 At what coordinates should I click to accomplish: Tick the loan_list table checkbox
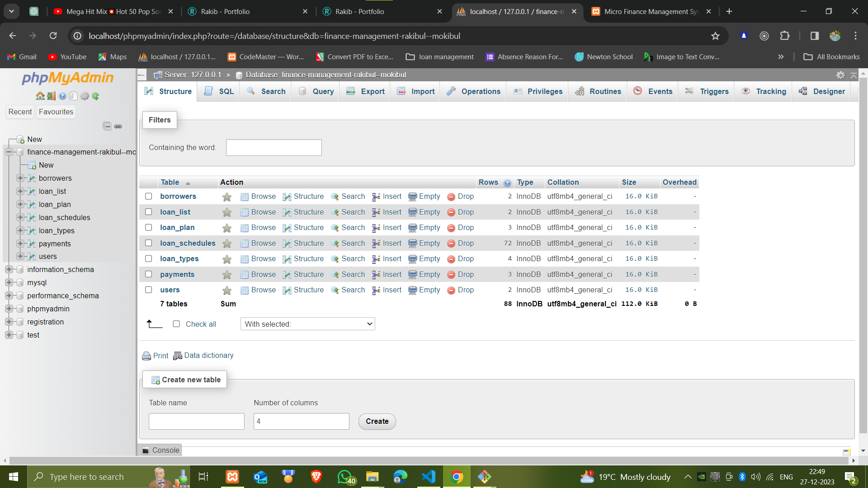(148, 211)
